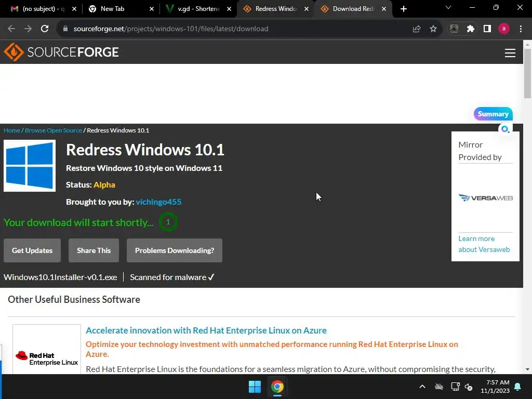This screenshot has height=399, width=532.
Task: Show hidden system tray icons
Action: 422,387
